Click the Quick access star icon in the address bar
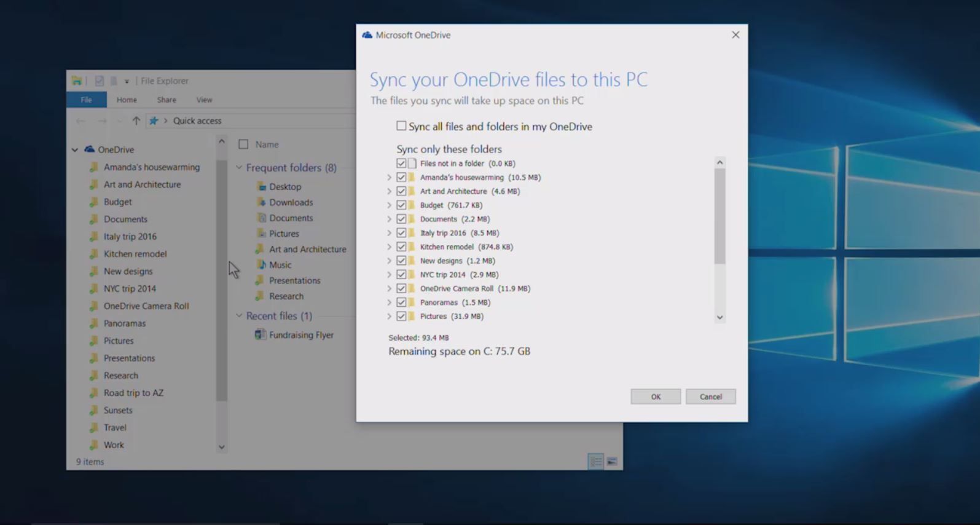 click(154, 120)
